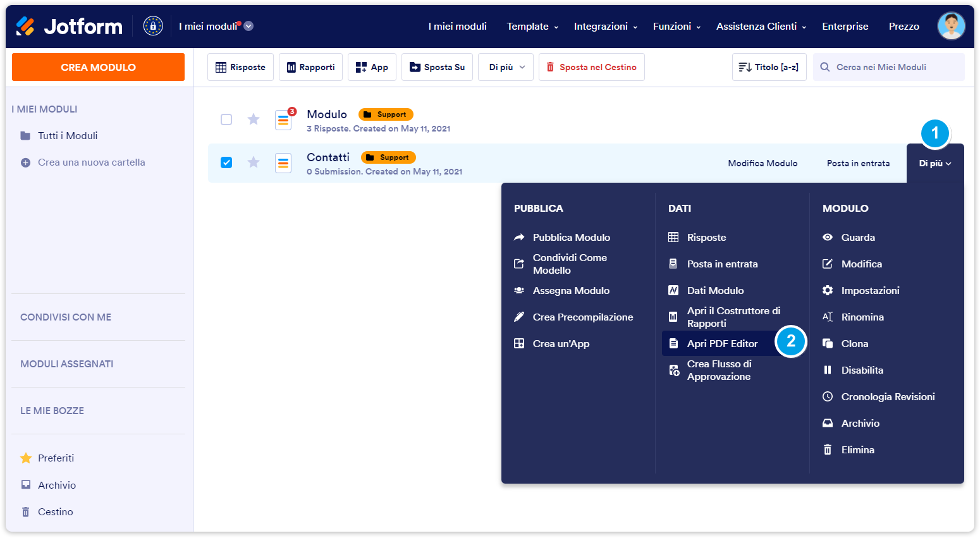The width and height of the screenshot is (980, 538).
Task: Choose Apri il Costruttore di Rapporti
Action: (733, 317)
